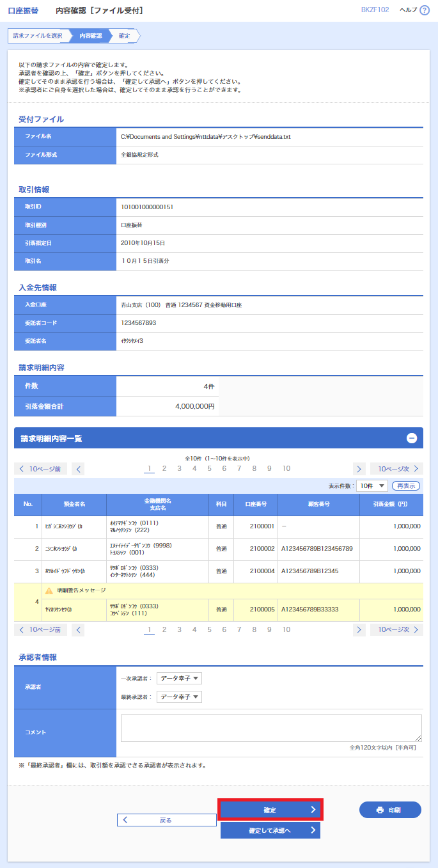Click the 顧客番号 column header
438x868 pixels.
(x=318, y=504)
